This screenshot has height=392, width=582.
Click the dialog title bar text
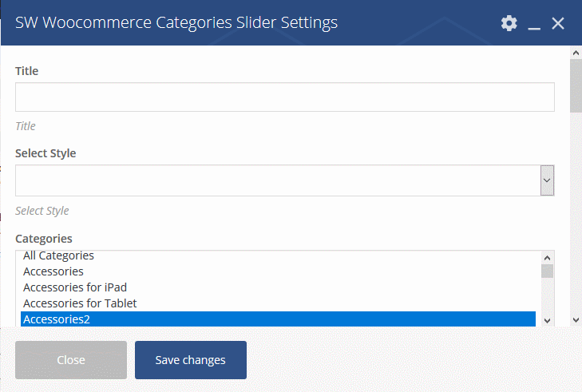tap(176, 22)
